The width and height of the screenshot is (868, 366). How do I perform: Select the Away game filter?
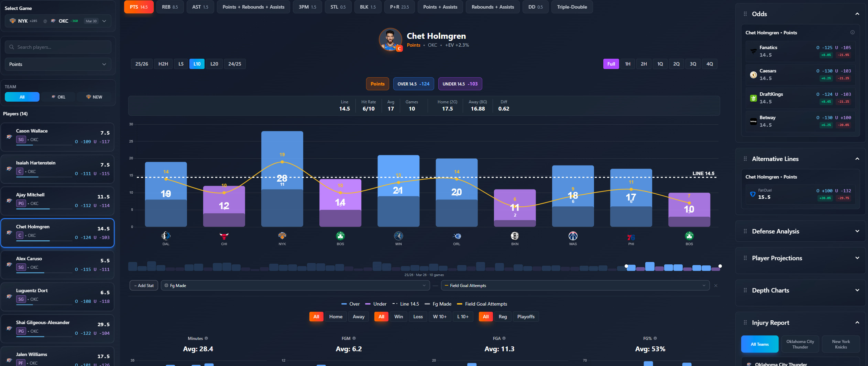click(358, 317)
